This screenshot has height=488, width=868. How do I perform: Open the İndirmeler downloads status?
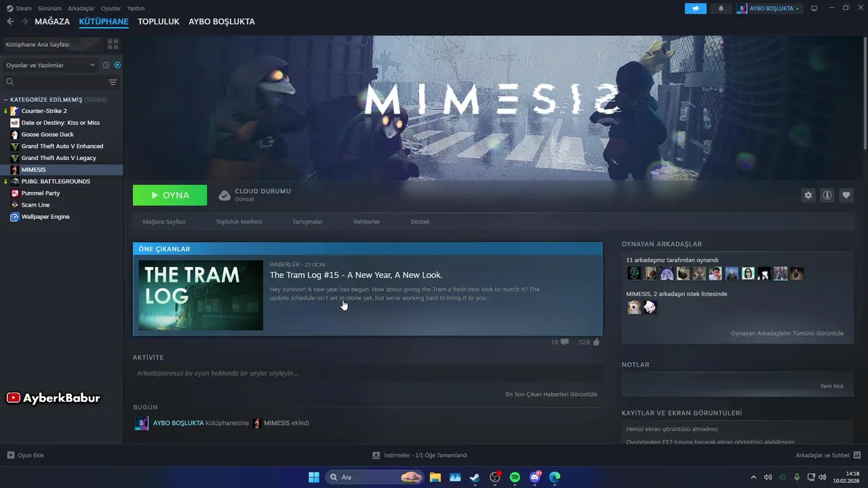pos(420,455)
